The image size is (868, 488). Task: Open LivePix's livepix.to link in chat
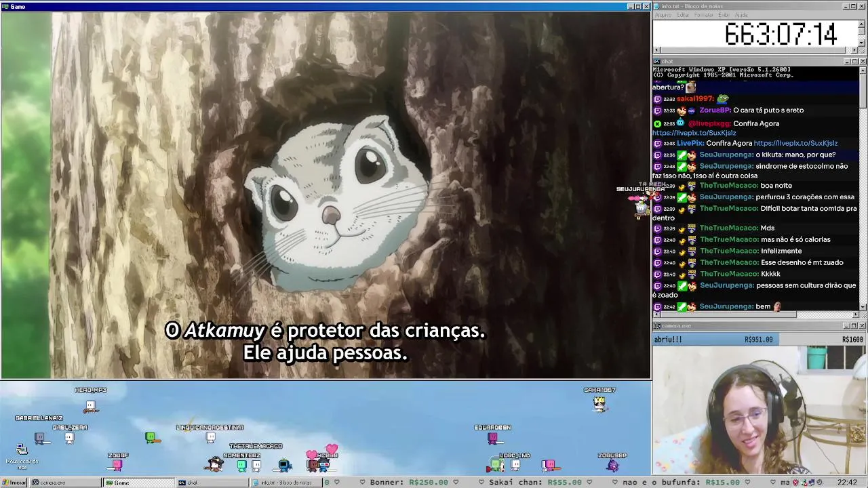795,143
